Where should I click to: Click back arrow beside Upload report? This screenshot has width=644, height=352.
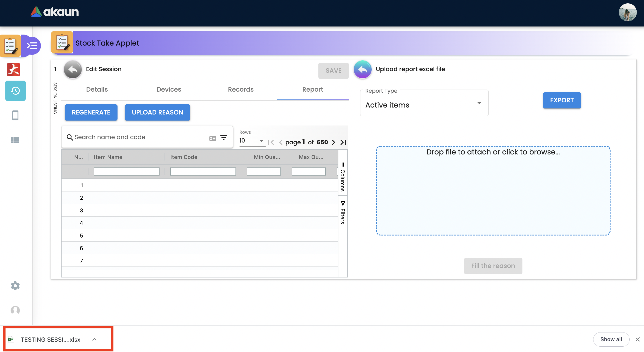point(362,69)
